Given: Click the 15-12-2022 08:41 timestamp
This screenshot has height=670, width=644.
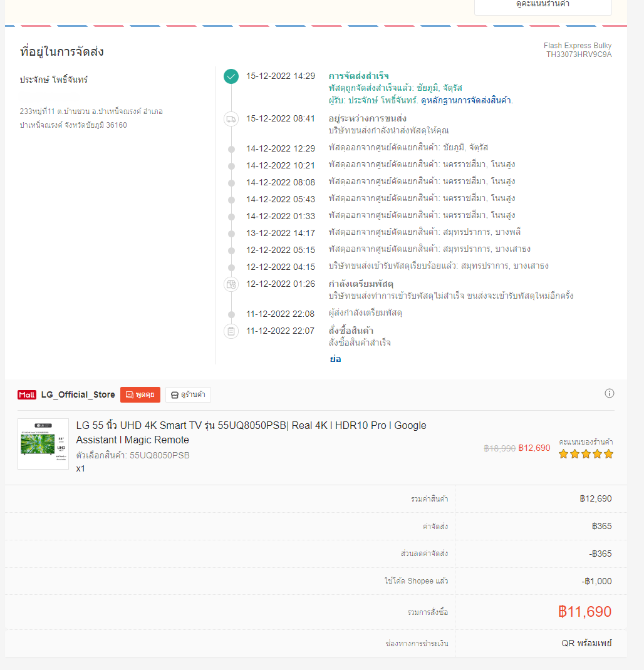Looking at the screenshot, I should pyautogui.click(x=281, y=119).
